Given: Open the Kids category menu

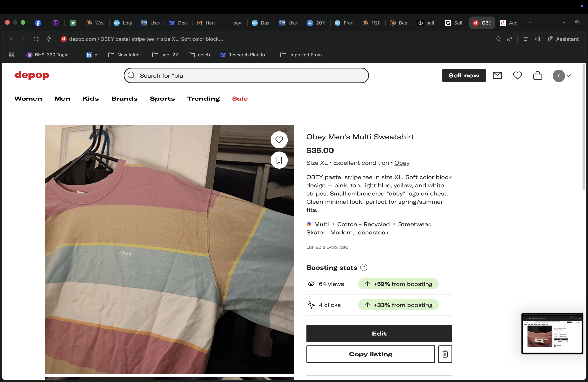Looking at the screenshot, I should pyautogui.click(x=91, y=99).
